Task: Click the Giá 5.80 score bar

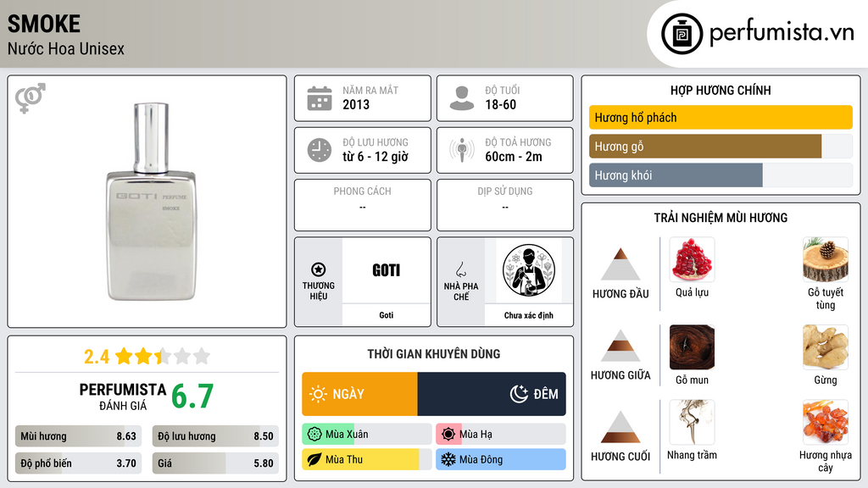Action: point(216,463)
